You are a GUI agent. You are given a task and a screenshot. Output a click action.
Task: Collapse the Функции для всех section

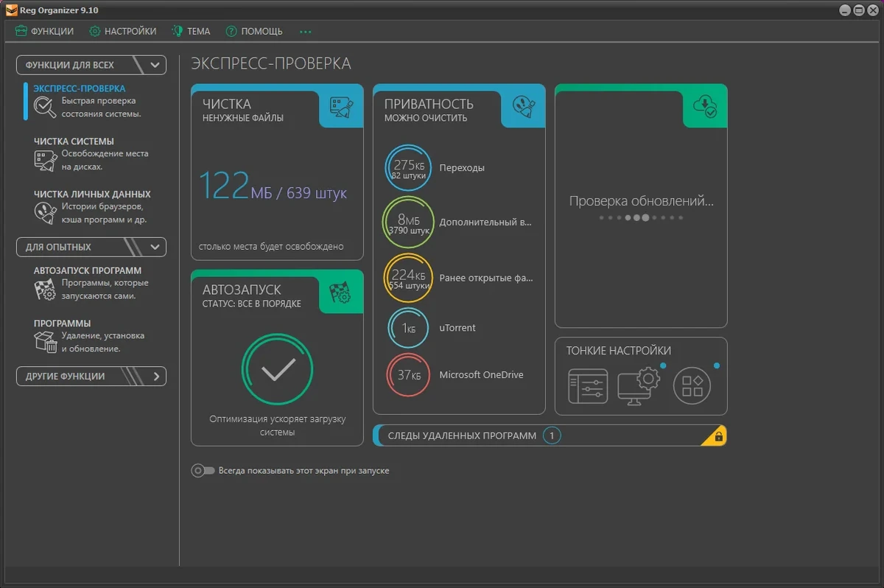point(155,65)
